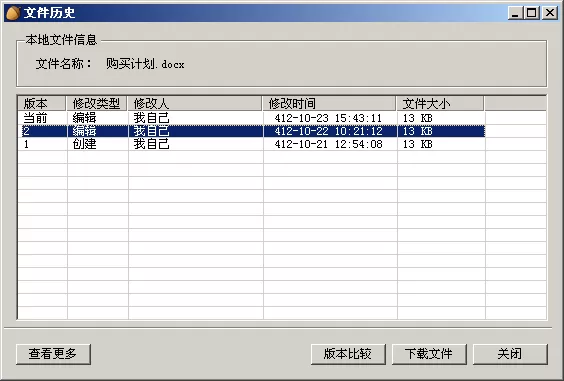Click timestamp 412-10-21 12:54:08

click(328, 144)
